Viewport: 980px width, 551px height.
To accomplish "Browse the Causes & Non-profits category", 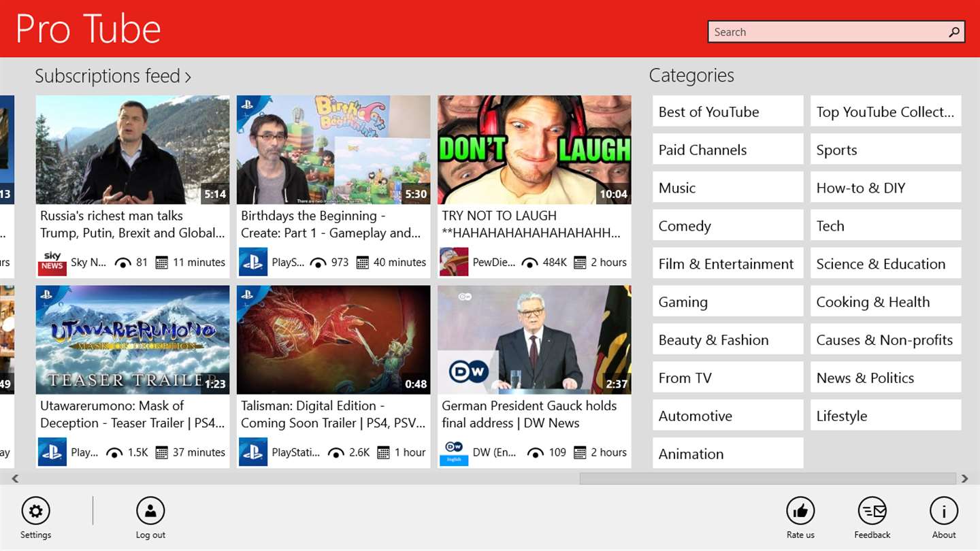I will 886,339.
